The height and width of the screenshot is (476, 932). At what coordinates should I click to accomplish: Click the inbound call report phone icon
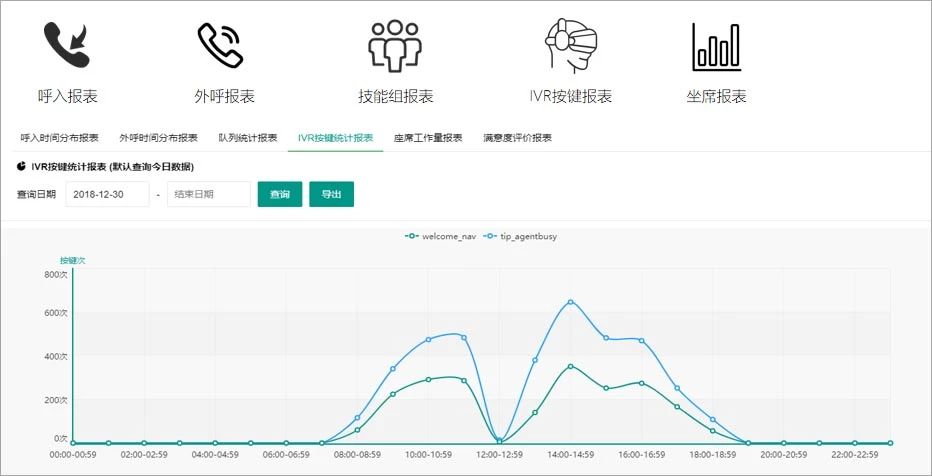click(x=67, y=45)
